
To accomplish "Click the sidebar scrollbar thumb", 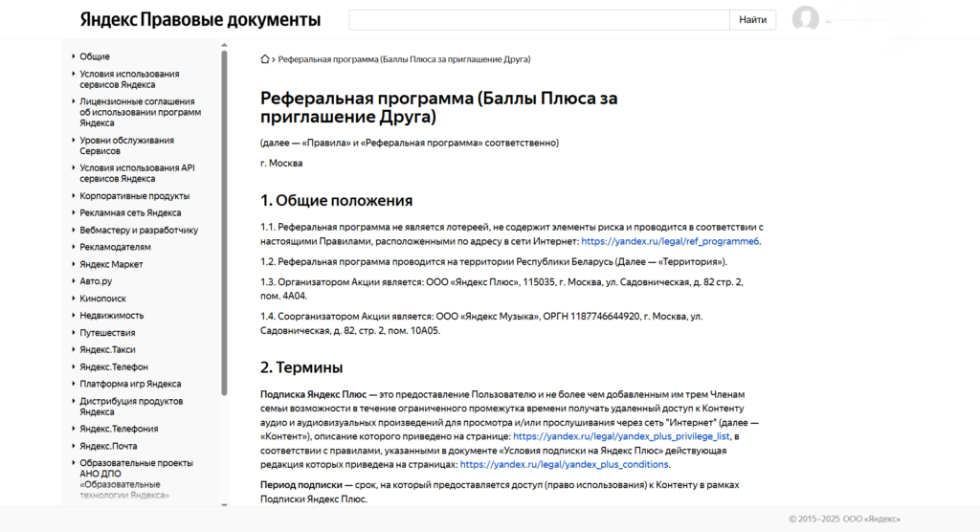I will 224,223.
